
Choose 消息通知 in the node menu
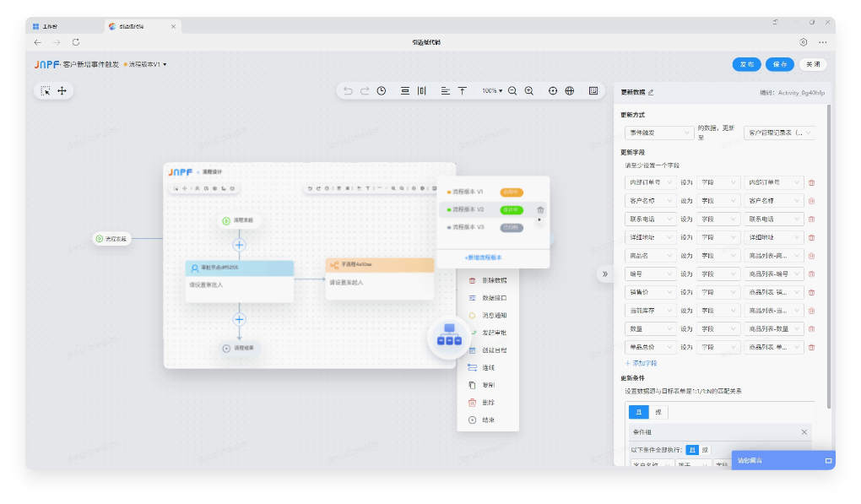[x=488, y=316]
